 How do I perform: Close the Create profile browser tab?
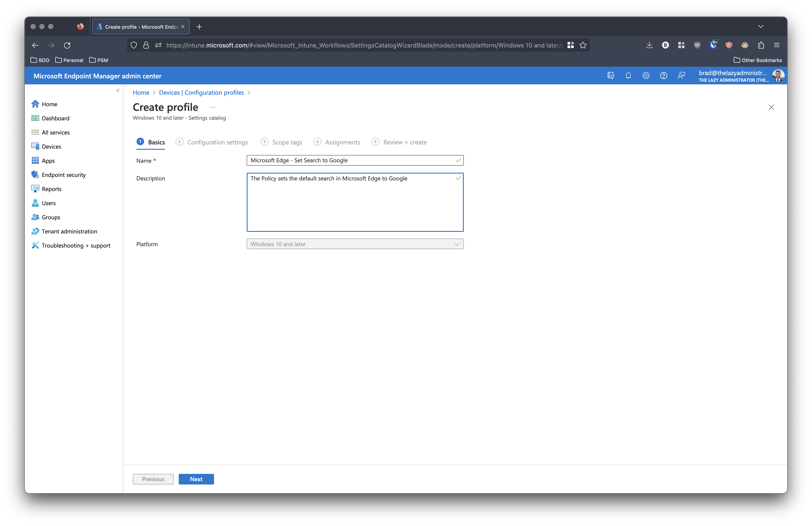[183, 27]
